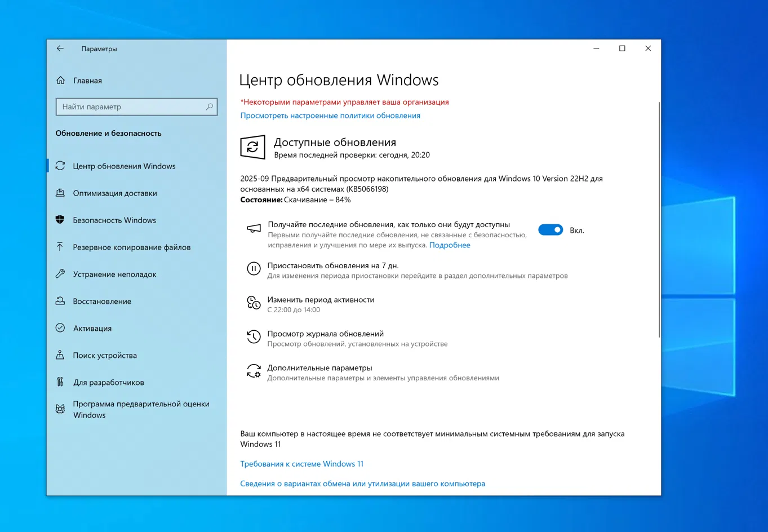Select the Оптимизация доставки sidebar icon

point(60,193)
